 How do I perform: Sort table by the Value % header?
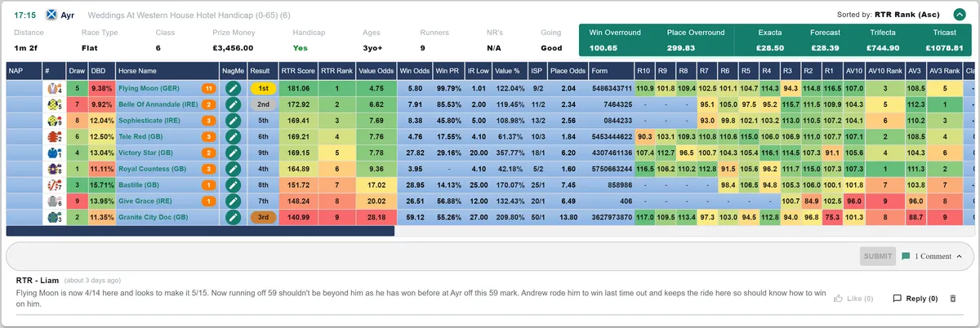click(508, 71)
